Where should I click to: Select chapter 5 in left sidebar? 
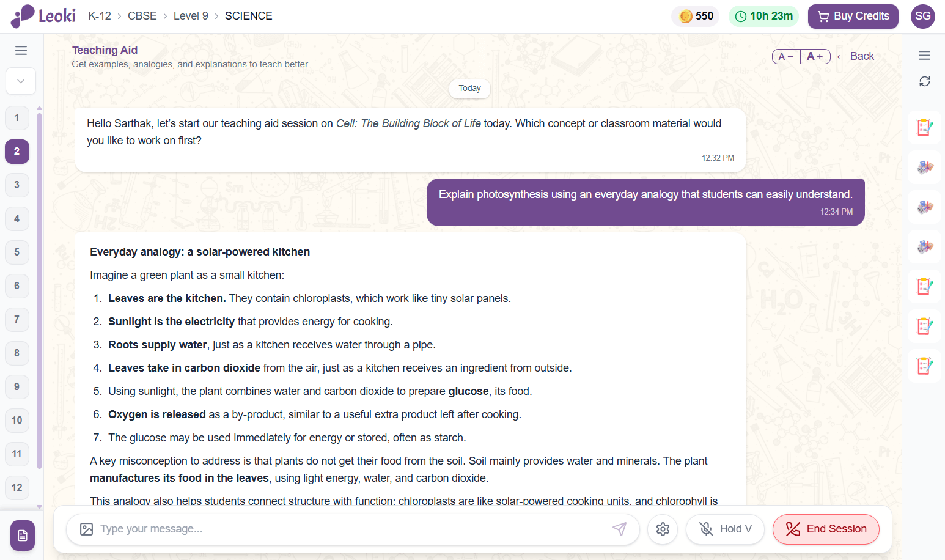coord(17,252)
